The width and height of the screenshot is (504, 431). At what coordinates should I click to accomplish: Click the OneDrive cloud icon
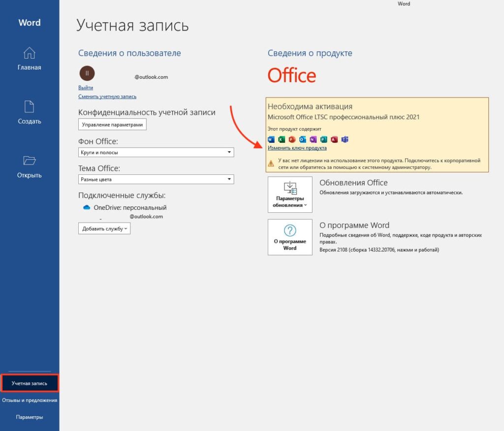point(87,207)
